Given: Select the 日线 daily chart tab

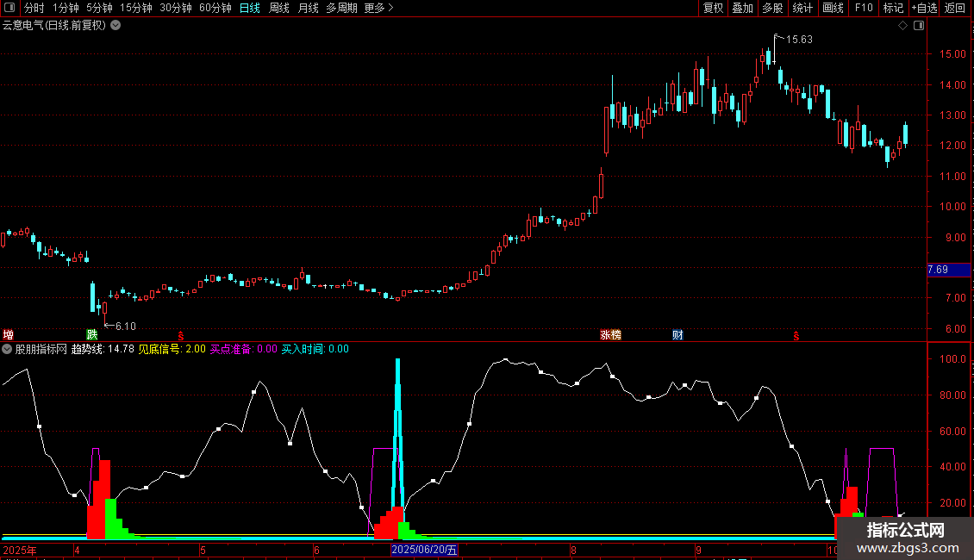Looking at the screenshot, I should (250, 8).
